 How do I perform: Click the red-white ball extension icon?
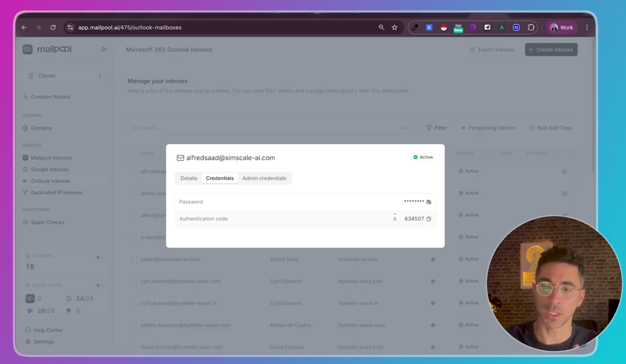pyautogui.click(x=443, y=28)
